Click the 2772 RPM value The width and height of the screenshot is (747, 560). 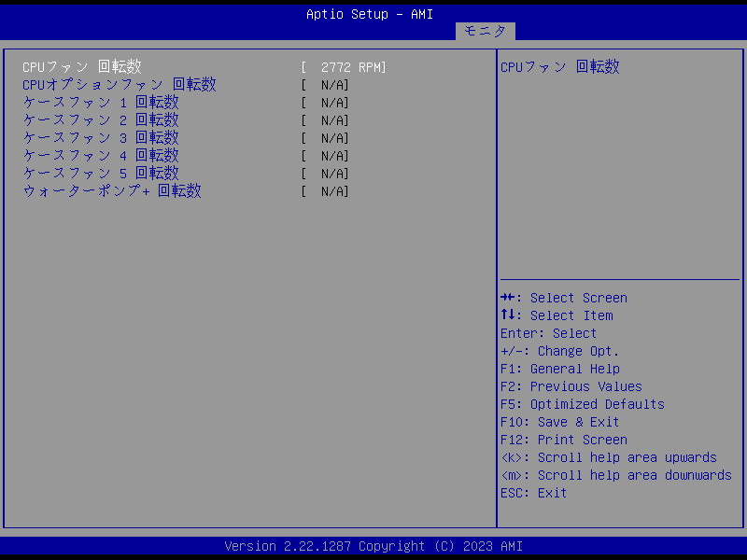tap(344, 67)
